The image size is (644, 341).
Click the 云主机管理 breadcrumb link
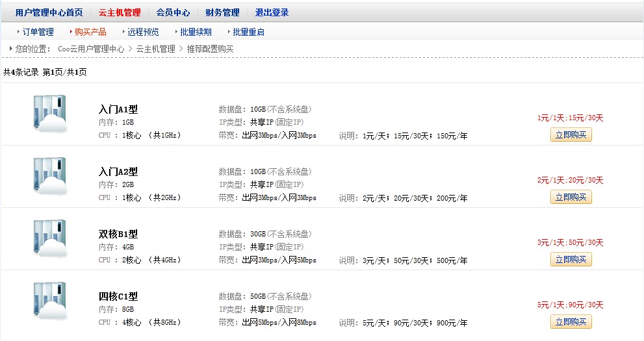tap(155, 49)
